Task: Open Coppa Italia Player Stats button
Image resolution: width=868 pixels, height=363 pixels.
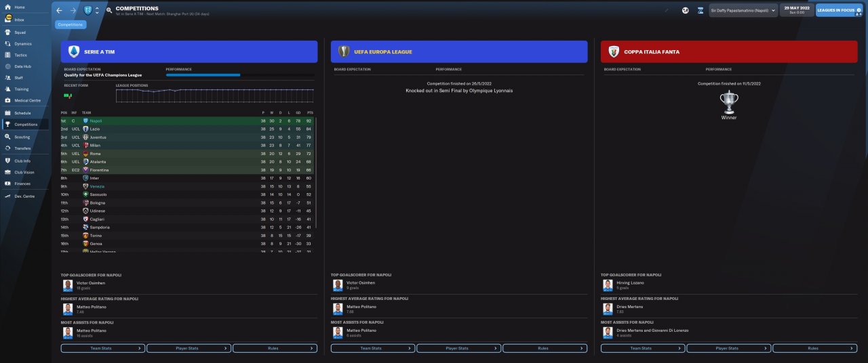Action: 728,348
